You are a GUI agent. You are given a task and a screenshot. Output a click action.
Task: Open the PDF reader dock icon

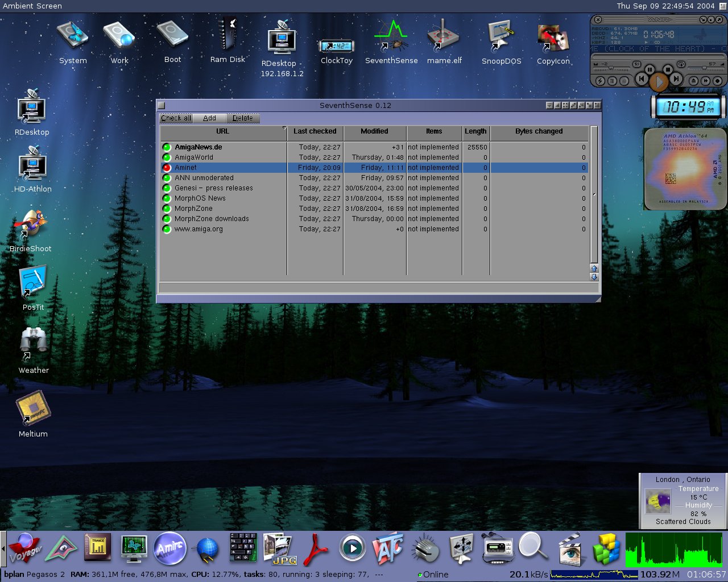click(x=316, y=550)
